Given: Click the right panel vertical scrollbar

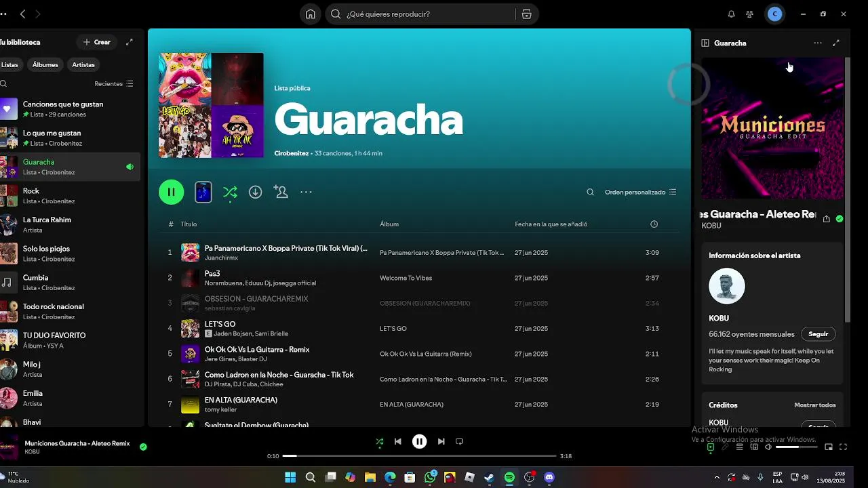Looking at the screenshot, I should click(847, 190).
